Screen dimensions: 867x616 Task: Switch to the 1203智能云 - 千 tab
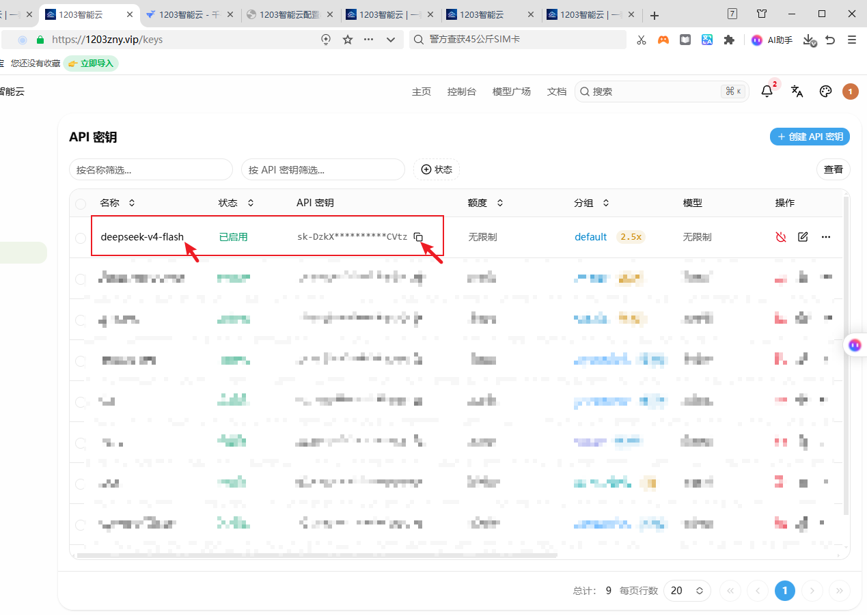coord(190,14)
